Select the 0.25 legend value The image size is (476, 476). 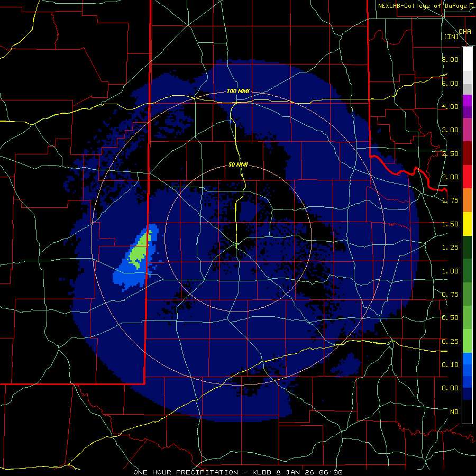click(450, 342)
